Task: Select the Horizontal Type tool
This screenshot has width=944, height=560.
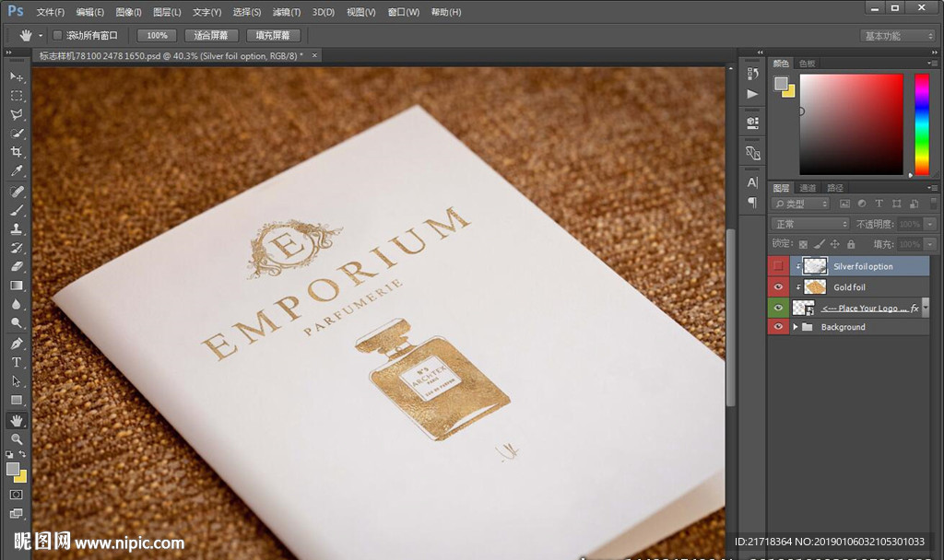Action: point(17,362)
